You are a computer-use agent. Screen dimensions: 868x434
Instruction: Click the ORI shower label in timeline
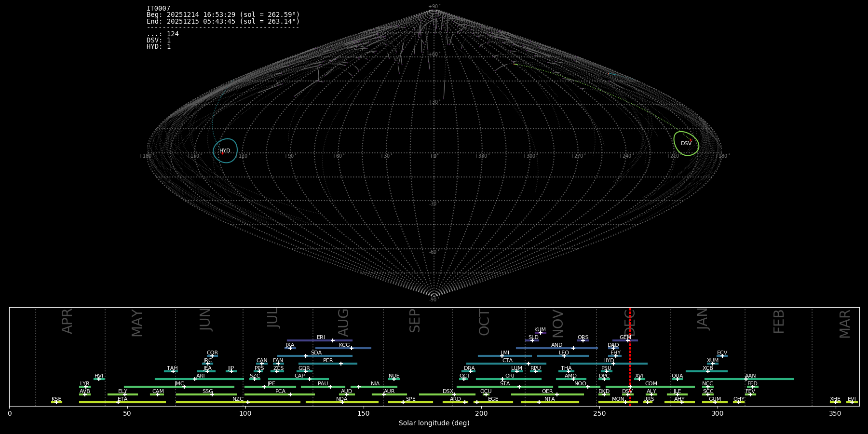pos(510,376)
